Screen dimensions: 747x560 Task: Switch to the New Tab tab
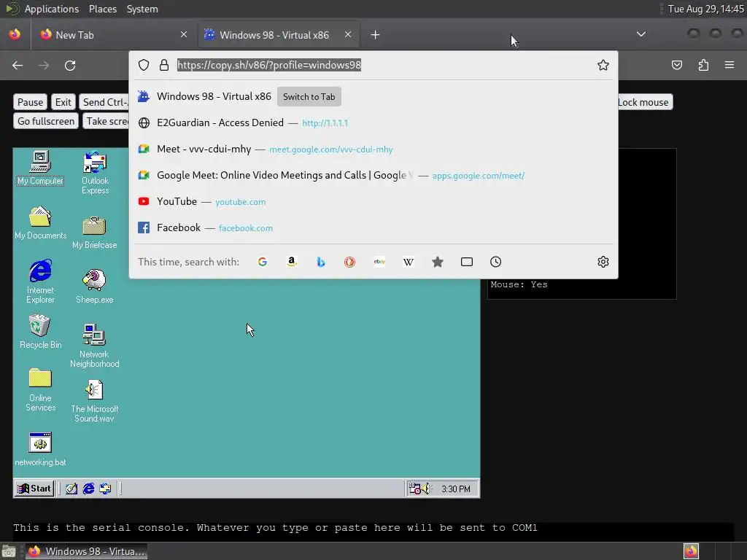point(113,35)
